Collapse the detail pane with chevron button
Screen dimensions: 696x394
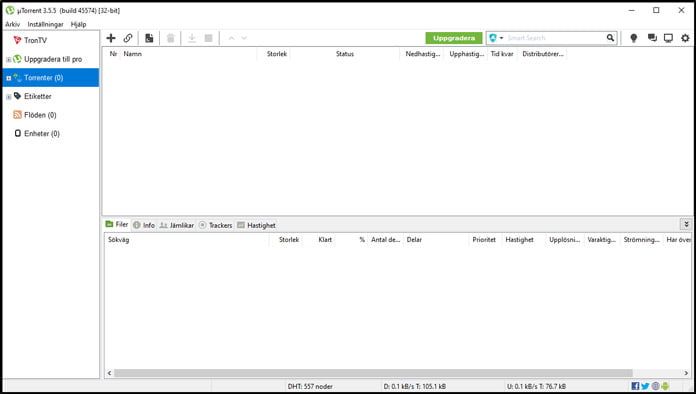click(686, 225)
